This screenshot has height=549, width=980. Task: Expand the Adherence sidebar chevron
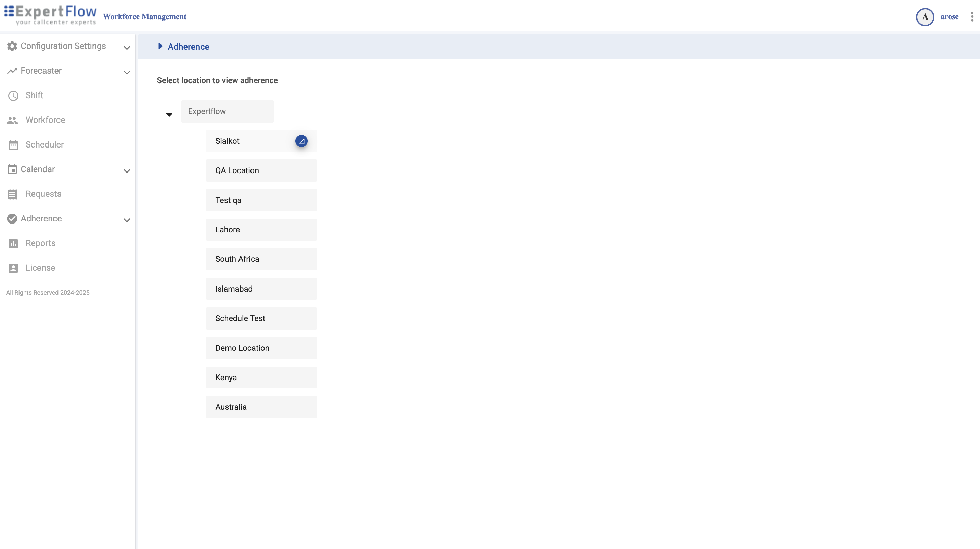pos(127,220)
